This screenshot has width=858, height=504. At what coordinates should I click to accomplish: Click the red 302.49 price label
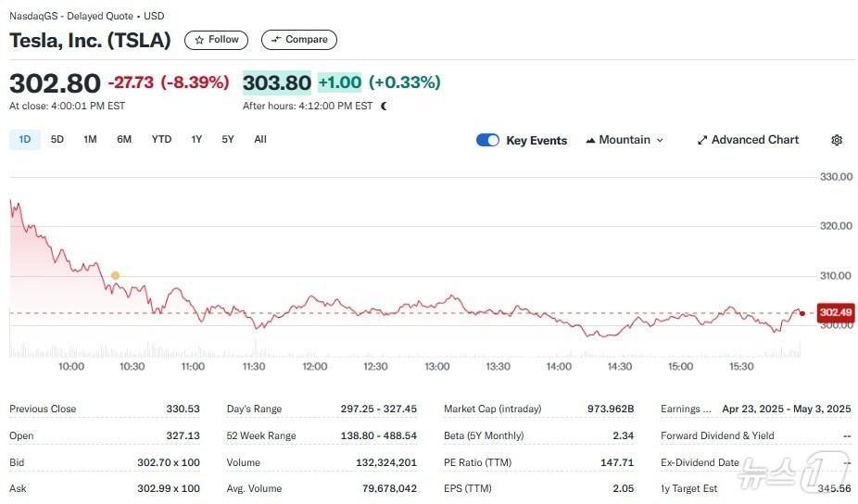tap(836, 313)
